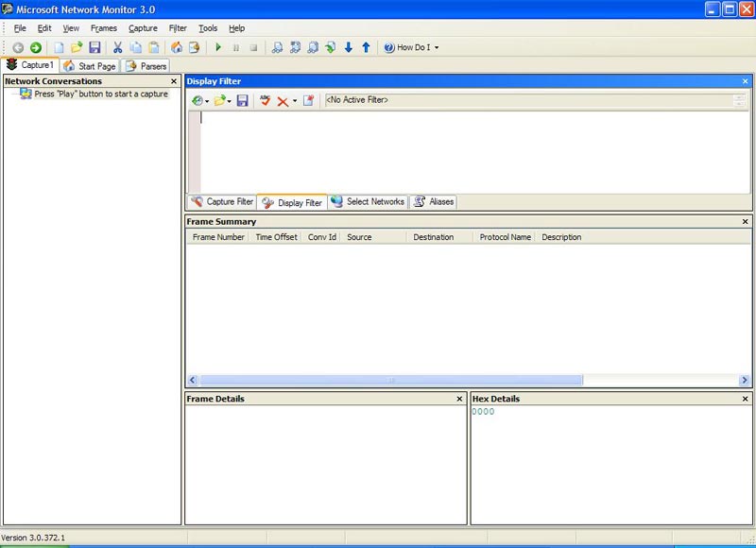Viewport: 756px width, 548px height.
Task: Verify filter with the ABC checkmark icon
Action: point(265,100)
